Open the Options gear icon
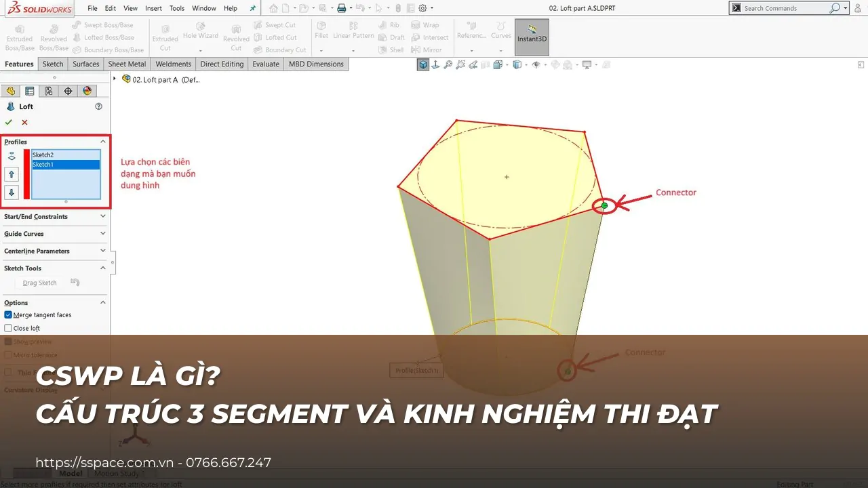This screenshot has width=868, height=488. pos(422,8)
